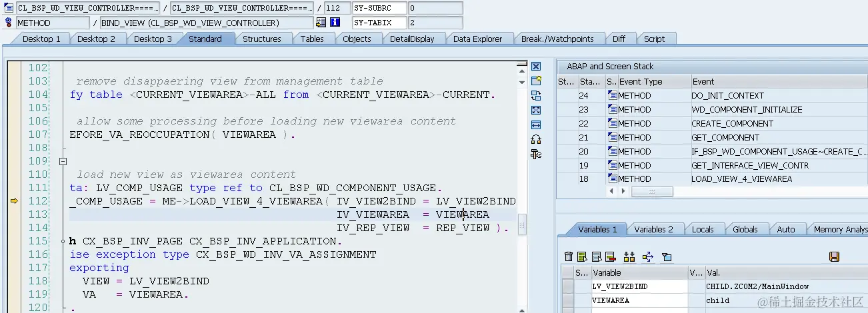Click the stack table scroll-right arrow
The height and width of the screenshot is (313, 868).
coord(624,191)
